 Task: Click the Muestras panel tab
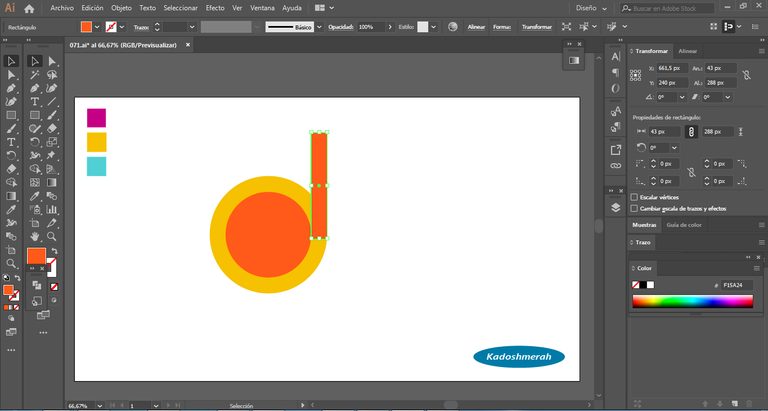click(x=644, y=225)
